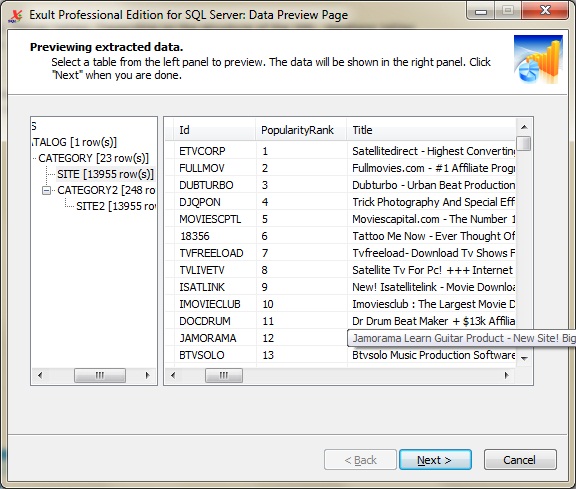Select the TVFREELOAD cell

coord(215,253)
